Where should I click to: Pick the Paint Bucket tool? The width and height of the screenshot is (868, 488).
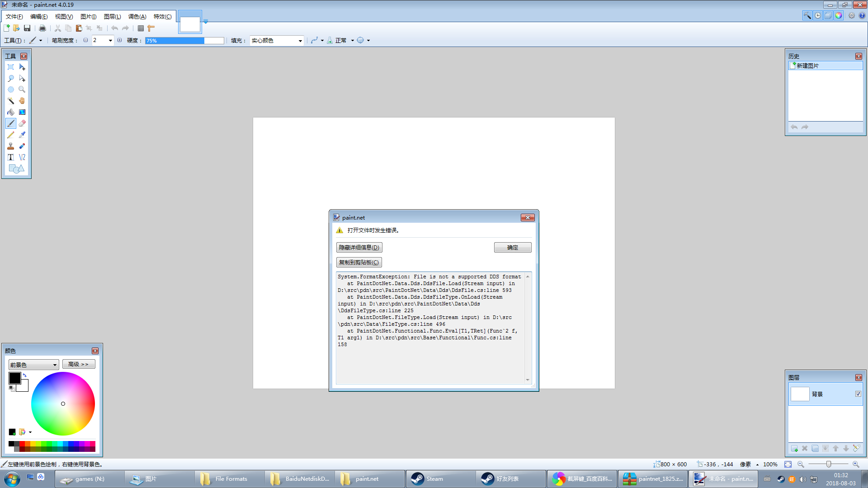point(11,112)
